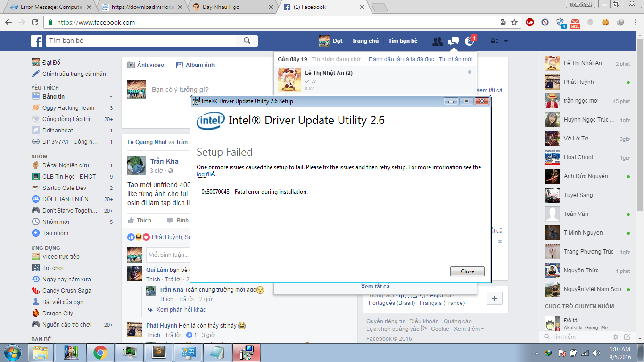
Task: Open the Tìm bạn bè header link
Action: point(403,41)
